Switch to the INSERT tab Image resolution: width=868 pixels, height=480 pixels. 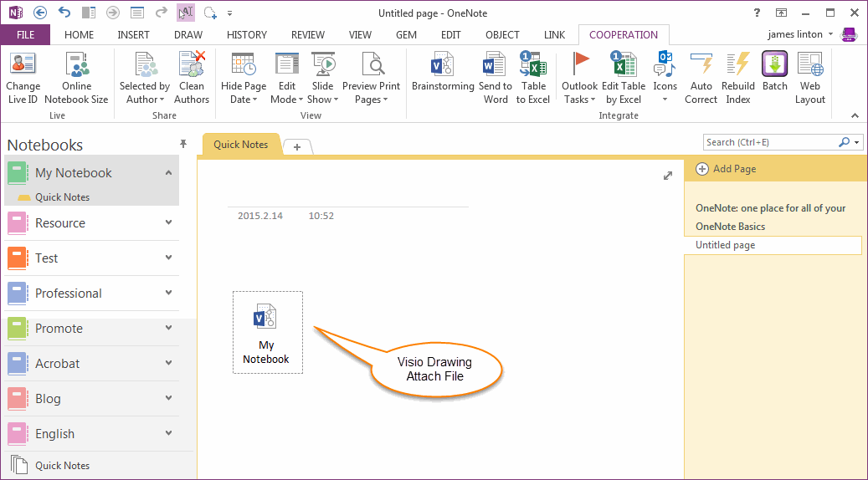133,35
